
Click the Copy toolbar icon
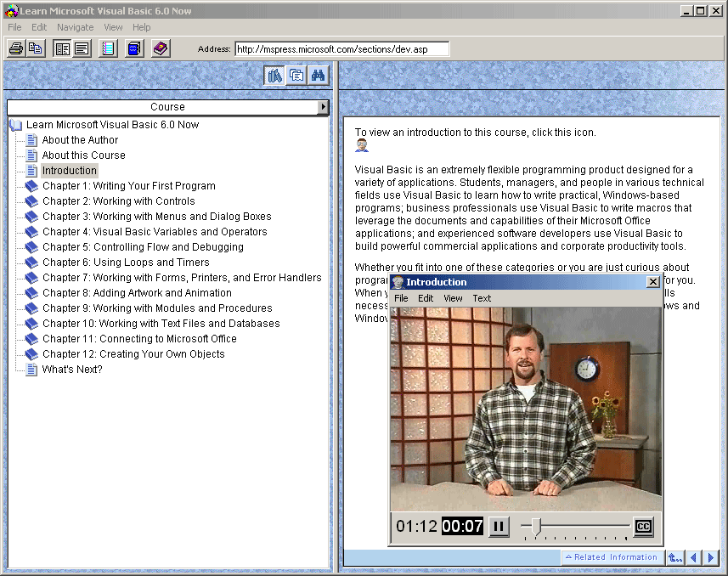tap(36, 48)
